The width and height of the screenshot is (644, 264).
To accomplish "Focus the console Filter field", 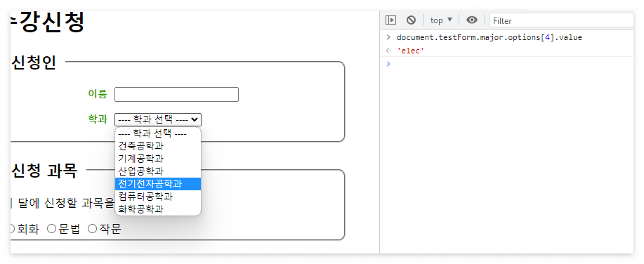I will click(x=562, y=20).
